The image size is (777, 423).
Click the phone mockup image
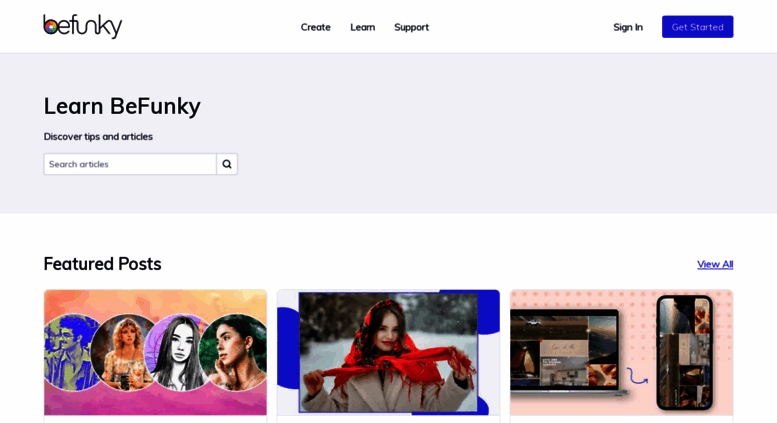click(685, 353)
